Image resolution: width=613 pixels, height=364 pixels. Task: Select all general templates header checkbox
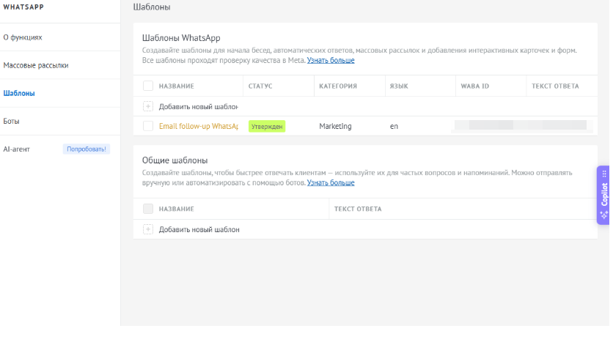point(148,209)
